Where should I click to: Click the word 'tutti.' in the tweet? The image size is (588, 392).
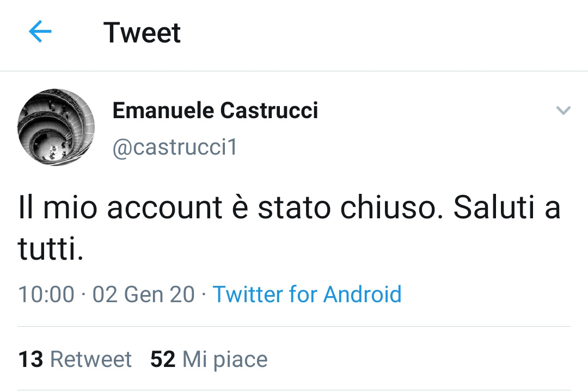[51, 248]
